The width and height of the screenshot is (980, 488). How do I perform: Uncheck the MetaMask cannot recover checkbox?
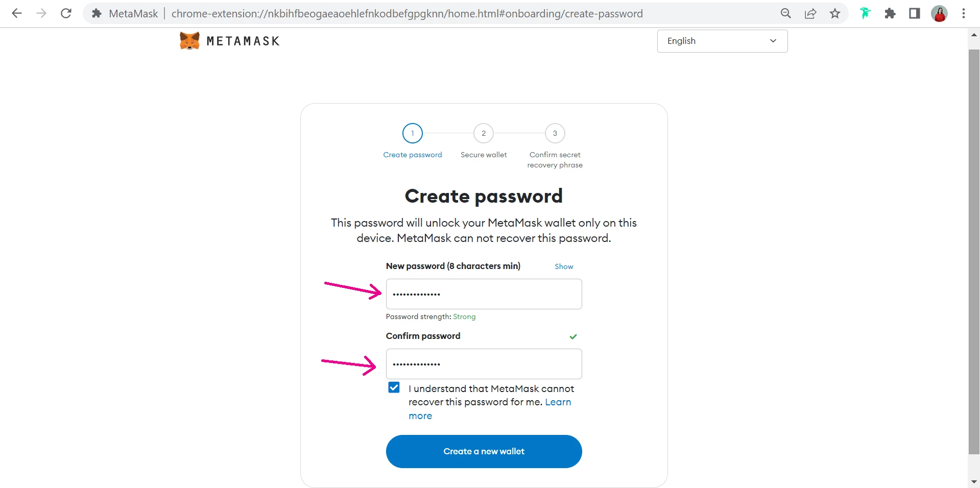394,387
